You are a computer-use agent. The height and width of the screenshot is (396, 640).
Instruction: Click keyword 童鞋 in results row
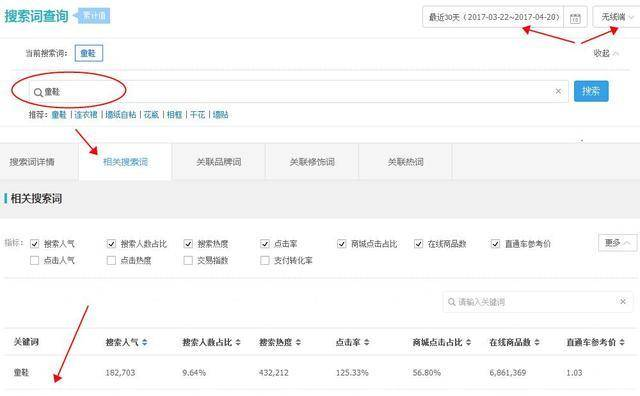(x=21, y=372)
